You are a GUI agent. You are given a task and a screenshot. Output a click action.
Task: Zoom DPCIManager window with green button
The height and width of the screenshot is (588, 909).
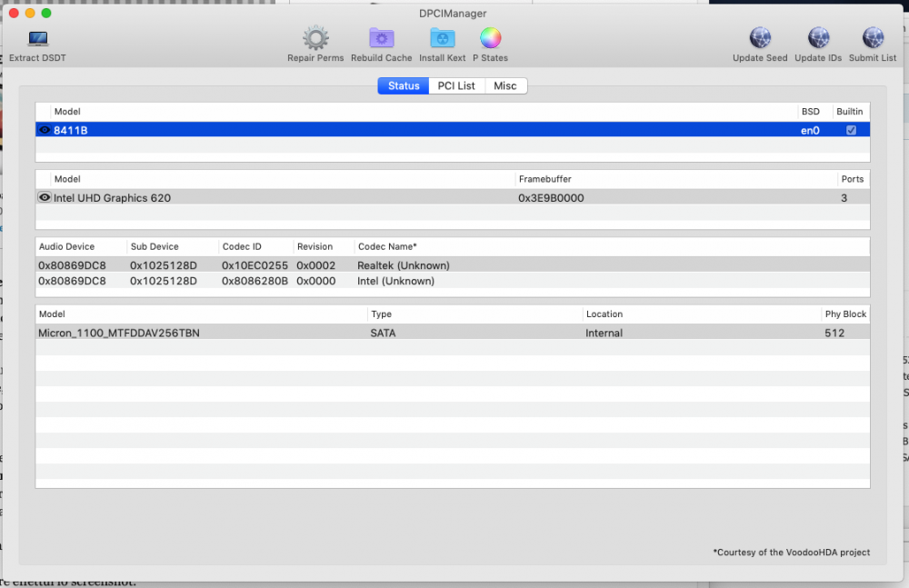click(x=46, y=13)
